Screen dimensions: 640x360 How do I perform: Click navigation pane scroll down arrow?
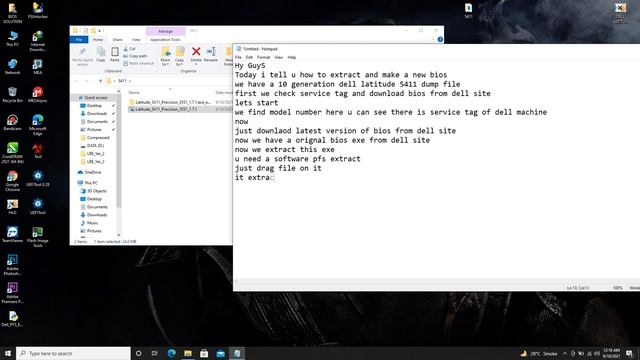pos(119,235)
